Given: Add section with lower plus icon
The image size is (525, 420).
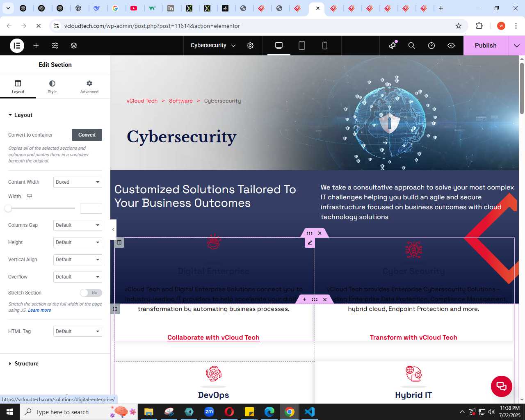Looking at the screenshot, I should (x=304, y=299).
